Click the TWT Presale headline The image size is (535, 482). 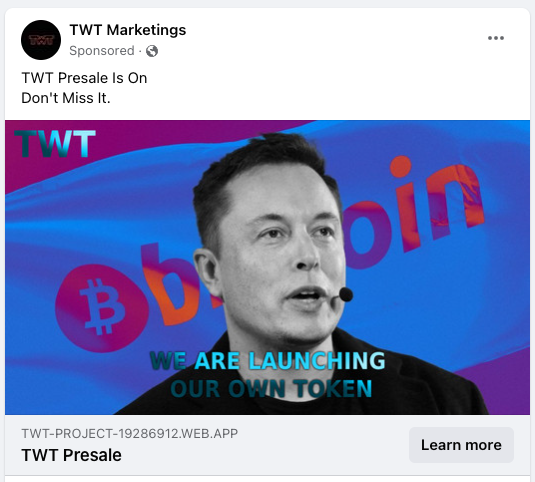pos(71,455)
